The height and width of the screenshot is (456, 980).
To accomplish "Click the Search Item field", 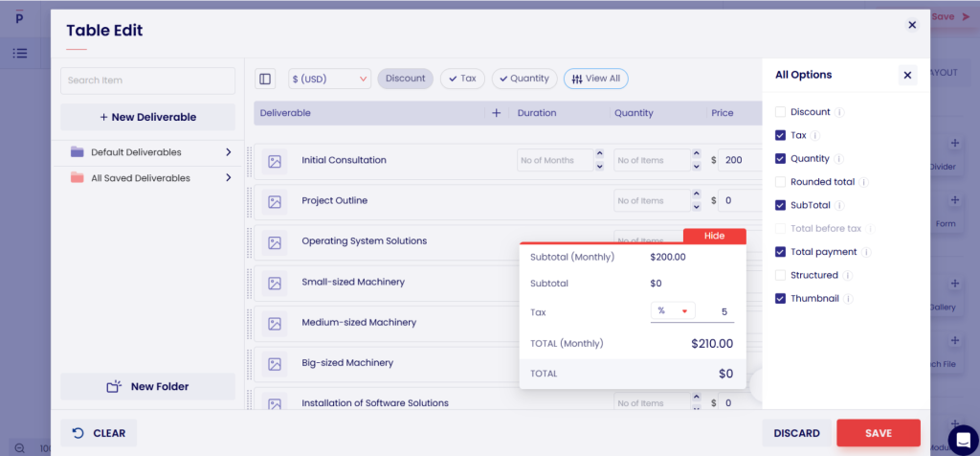I will point(148,80).
